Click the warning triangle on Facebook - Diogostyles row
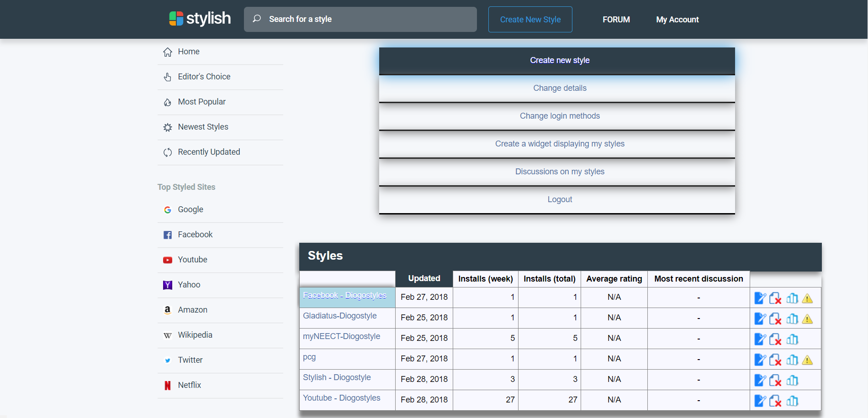This screenshot has height=418, width=868. pyautogui.click(x=807, y=298)
